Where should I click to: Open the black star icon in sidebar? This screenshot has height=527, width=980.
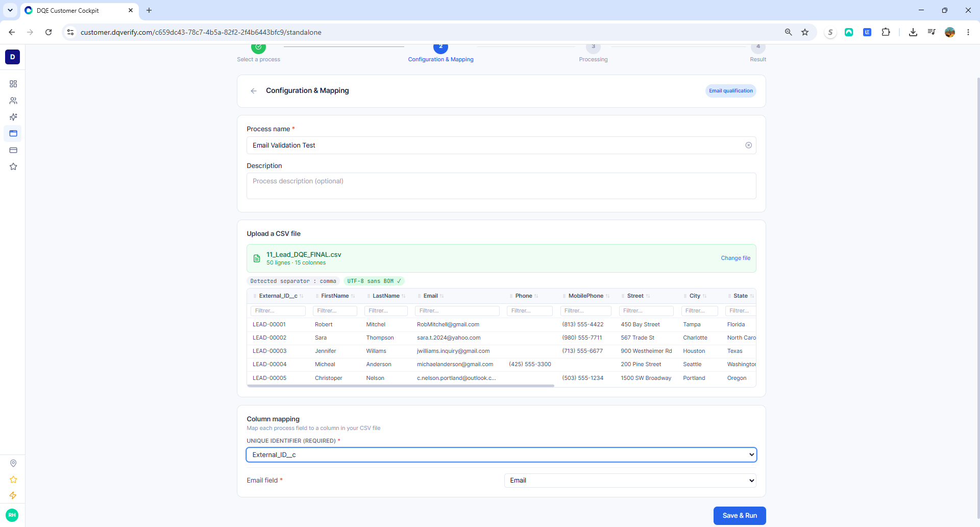tap(13, 166)
